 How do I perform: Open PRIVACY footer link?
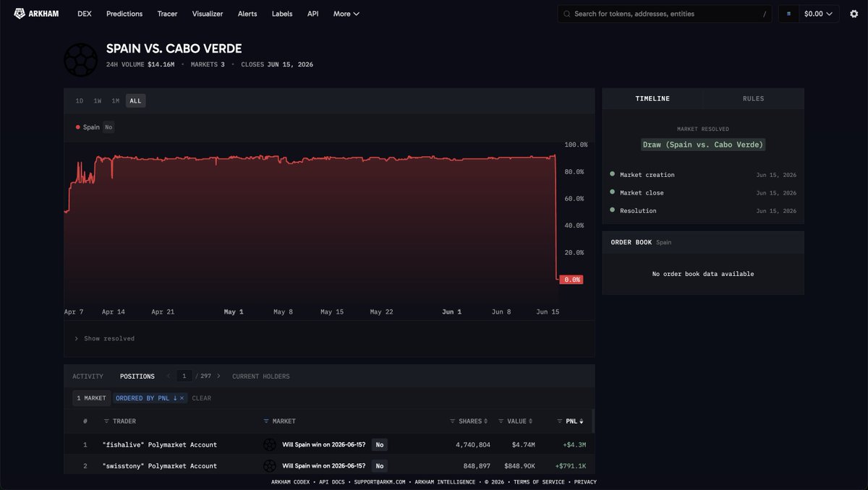(585, 482)
